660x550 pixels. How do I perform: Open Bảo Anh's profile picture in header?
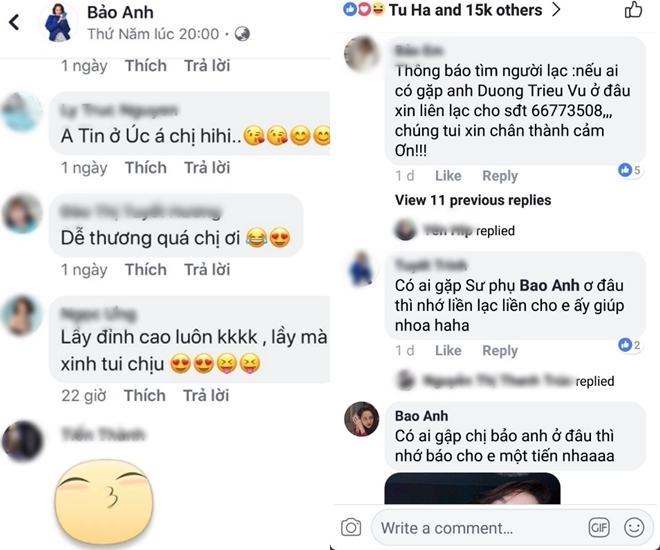[58, 23]
